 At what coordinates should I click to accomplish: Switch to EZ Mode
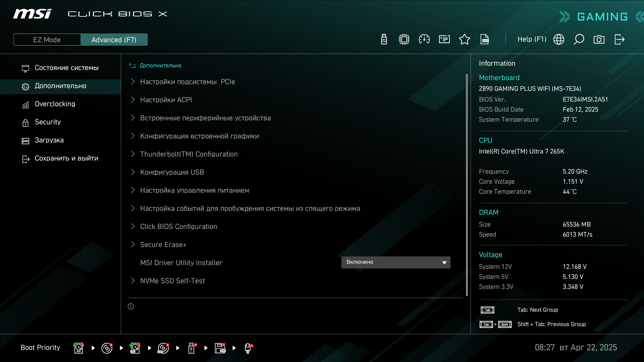point(47,40)
